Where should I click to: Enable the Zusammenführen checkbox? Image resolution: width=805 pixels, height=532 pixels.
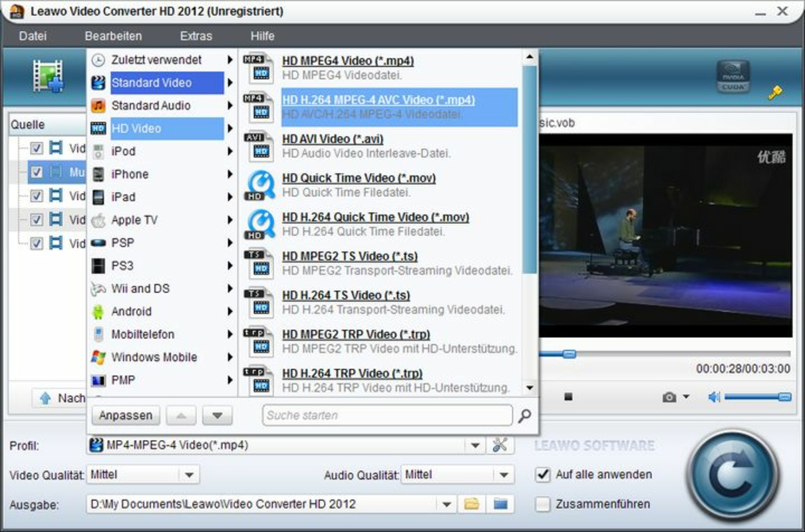click(544, 504)
